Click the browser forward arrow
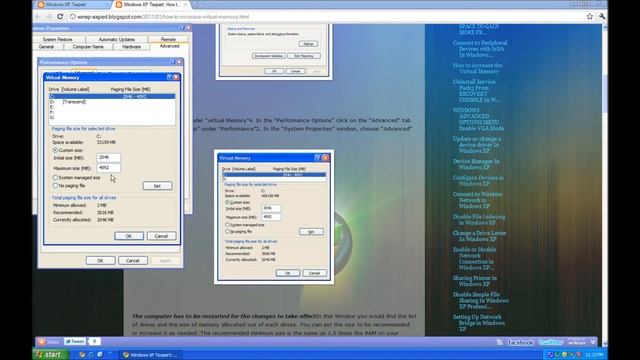640x360 pixels. coord(49,16)
